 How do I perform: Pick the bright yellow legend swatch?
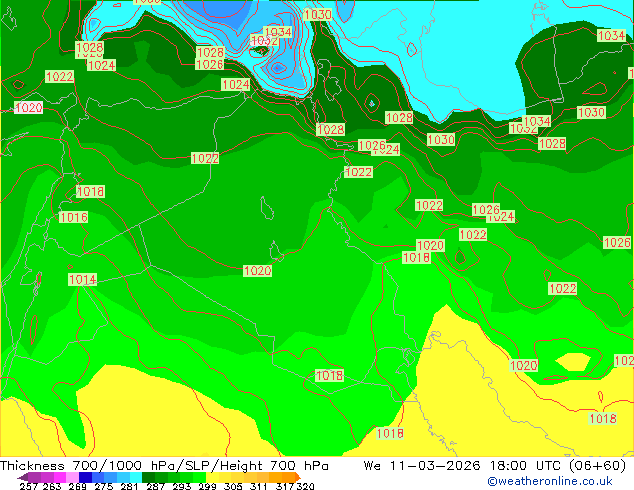pyautogui.click(x=212, y=477)
